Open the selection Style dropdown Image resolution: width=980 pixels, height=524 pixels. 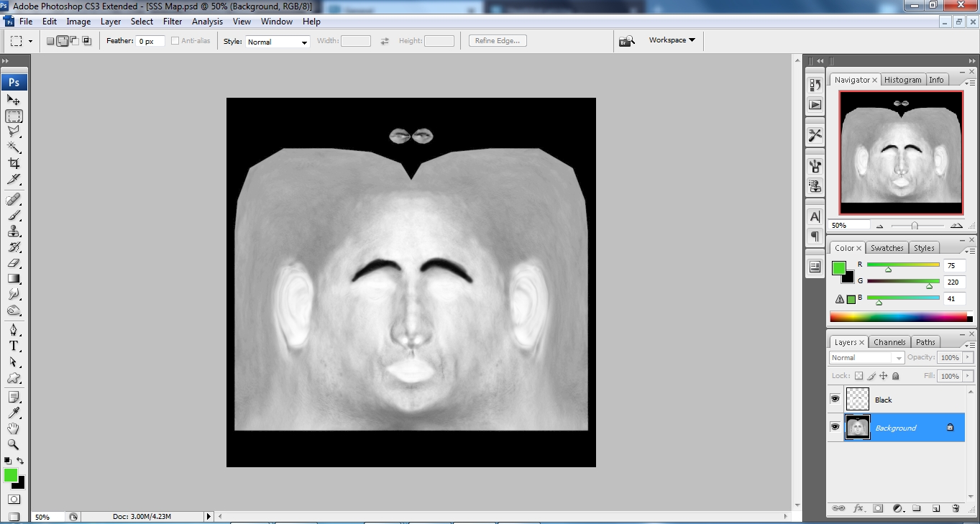tap(278, 42)
